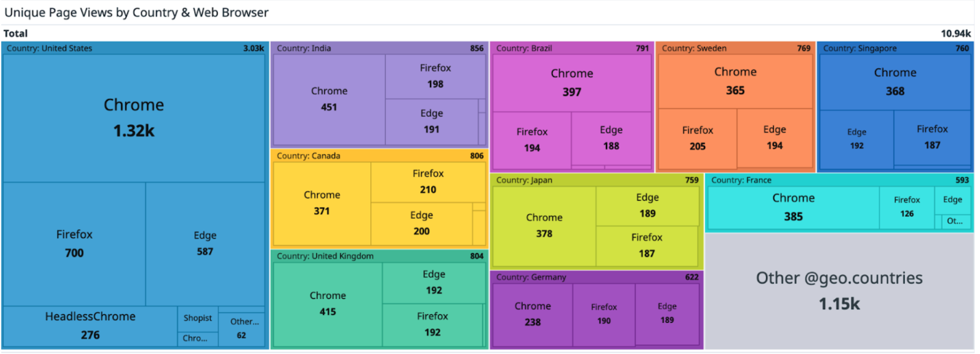980x354 pixels.
Task: Click India Firefox 198 tile
Action: 435,76
